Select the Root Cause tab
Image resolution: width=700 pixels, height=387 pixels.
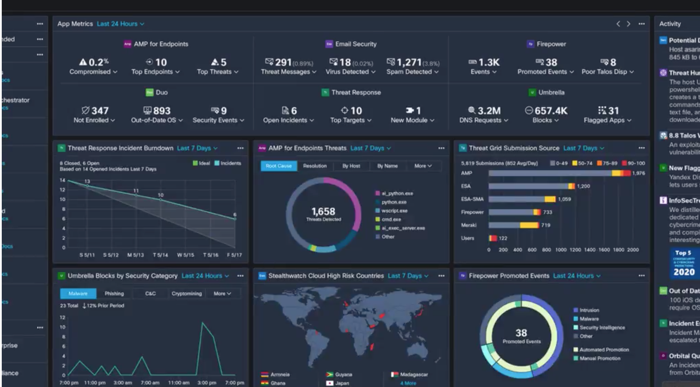tap(279, 166)
